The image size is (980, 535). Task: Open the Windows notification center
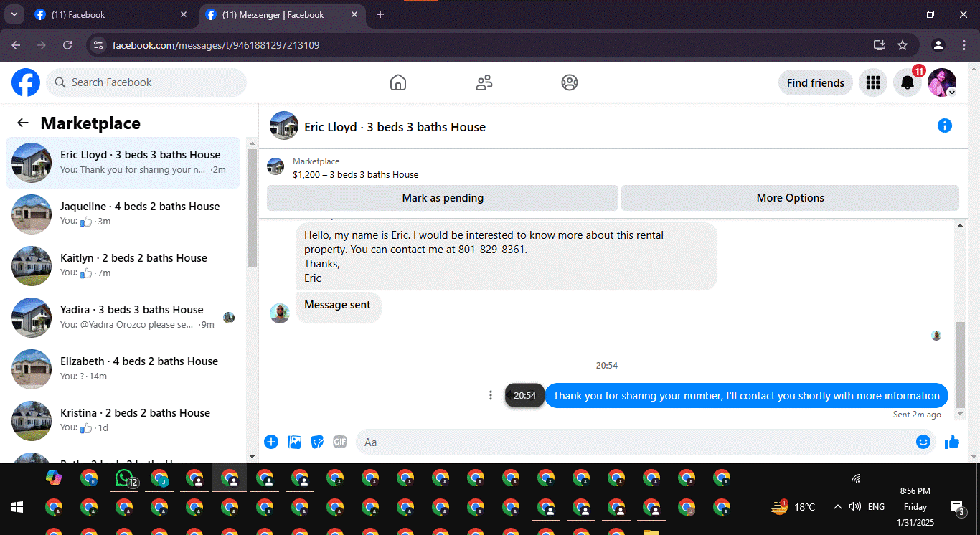(x=957, y=508)
